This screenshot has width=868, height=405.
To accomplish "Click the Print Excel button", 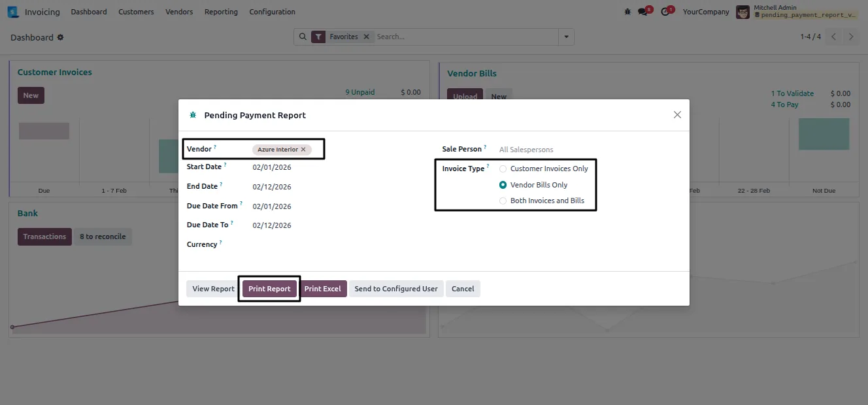I will (322, 289).
